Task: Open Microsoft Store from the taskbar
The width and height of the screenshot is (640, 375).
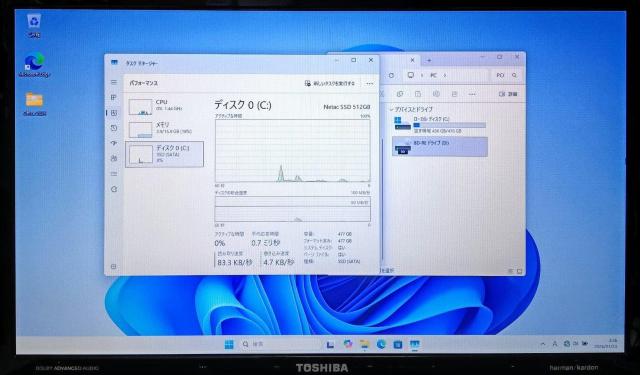Action: (x=398, y=344)
